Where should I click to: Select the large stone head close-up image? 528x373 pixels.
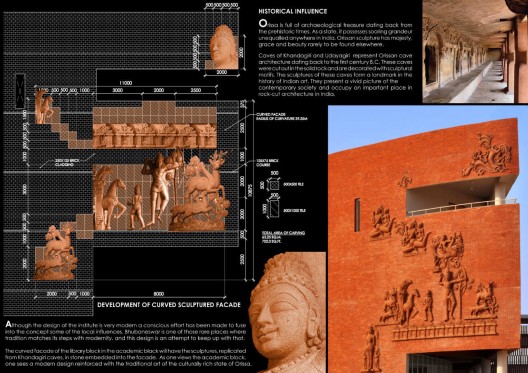point(288,312)
